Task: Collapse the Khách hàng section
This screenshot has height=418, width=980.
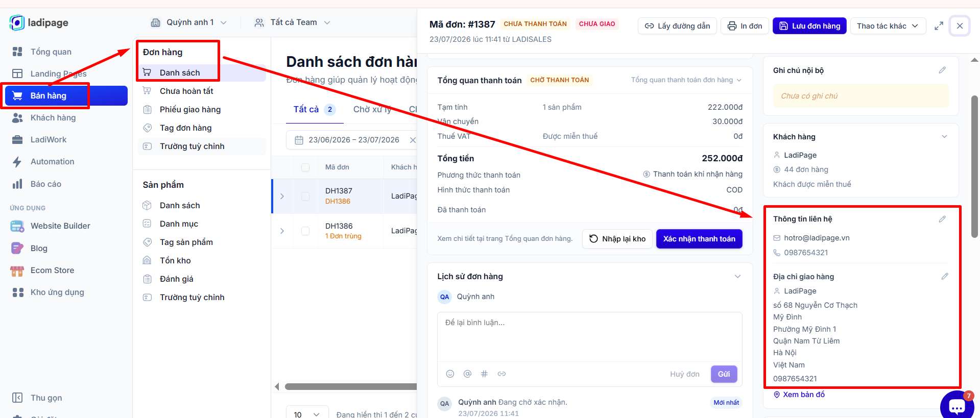Action: point(944,136)
